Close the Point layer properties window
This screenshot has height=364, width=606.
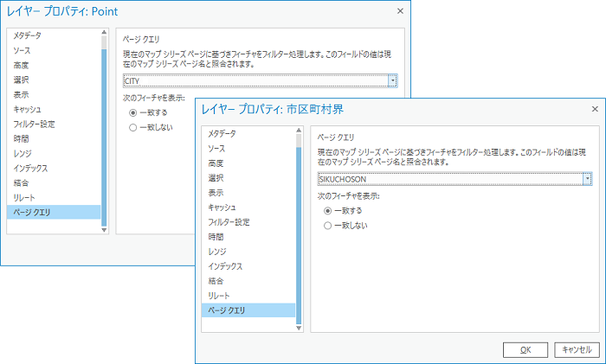click(x=400, y=11)
